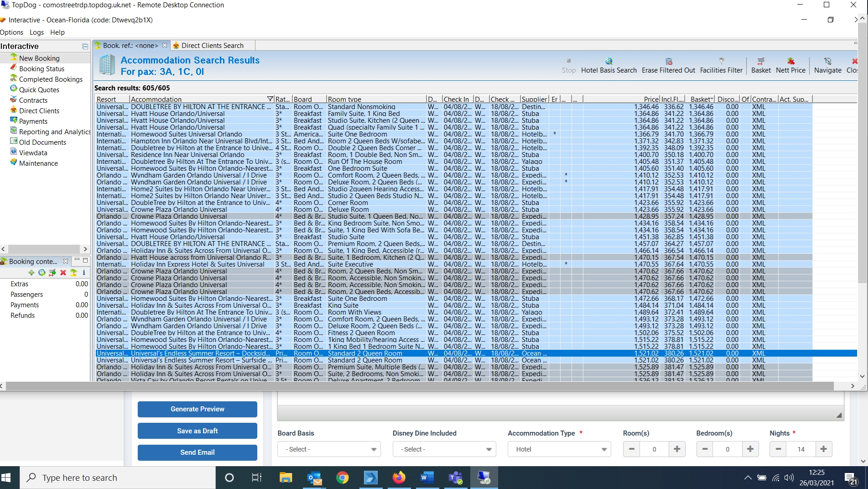Image resolution: width=868 pixels, height=489 pixels.
Task: Open Quick Quotes in the sidebar
Action: [39, 89]
